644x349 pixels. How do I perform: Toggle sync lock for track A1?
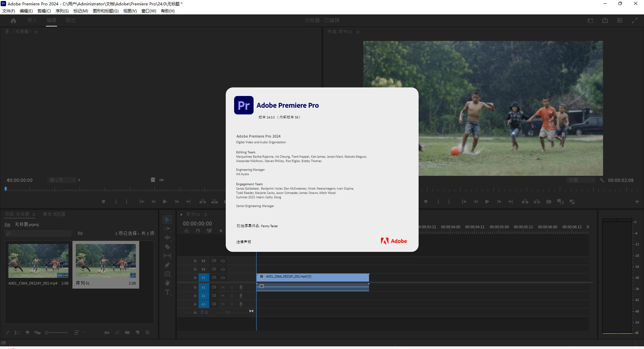coord(214,287)
